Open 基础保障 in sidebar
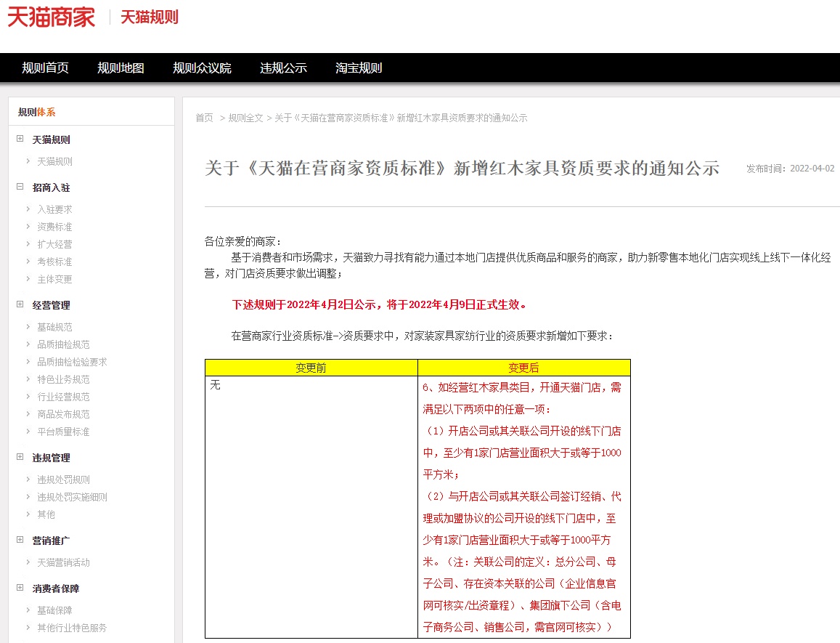This screenshot has width=840, height=643. tap(54, 610)
